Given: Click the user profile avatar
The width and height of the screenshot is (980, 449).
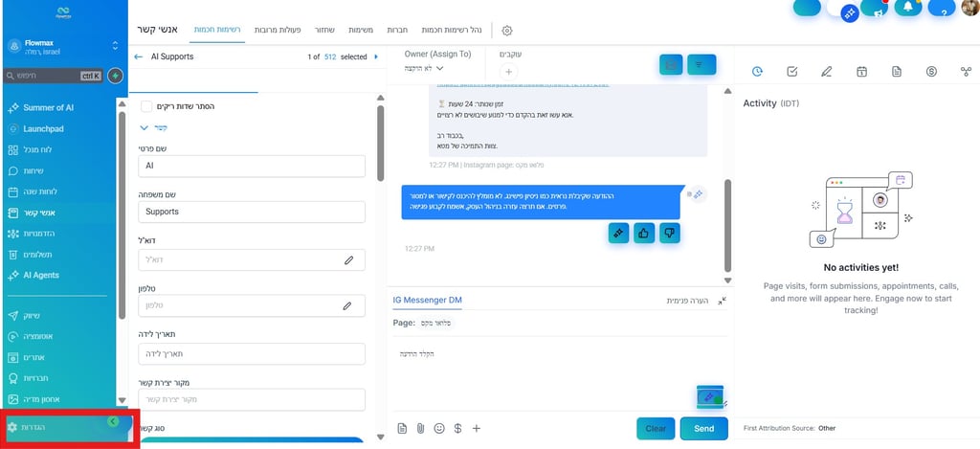Looking at the screenshot, I should click(970, 8).
